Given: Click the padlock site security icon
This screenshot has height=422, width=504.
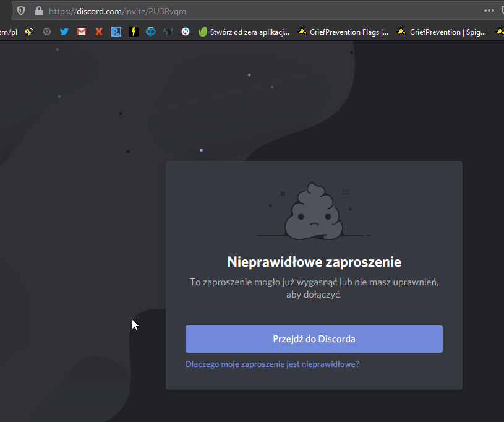Looking at the screenshot, I should [39, 11].
